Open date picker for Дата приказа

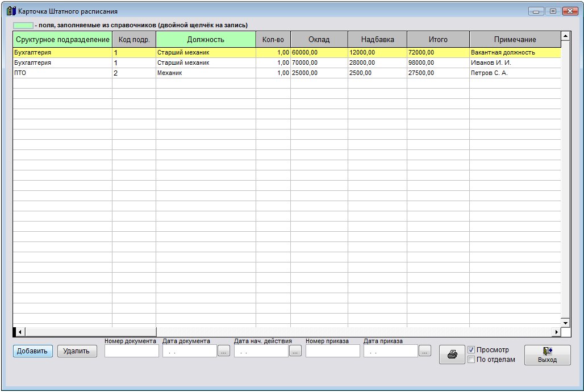pos(424,351)
